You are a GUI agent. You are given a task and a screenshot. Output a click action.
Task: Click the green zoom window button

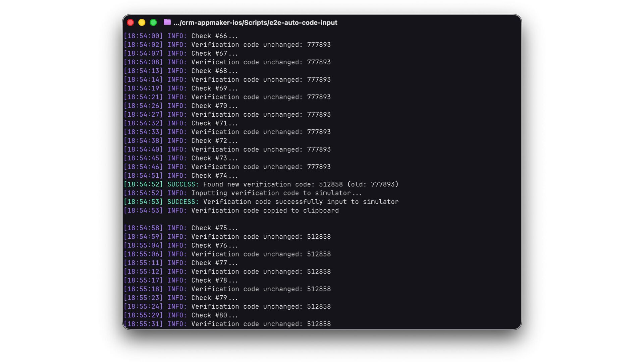click(153, 22)
